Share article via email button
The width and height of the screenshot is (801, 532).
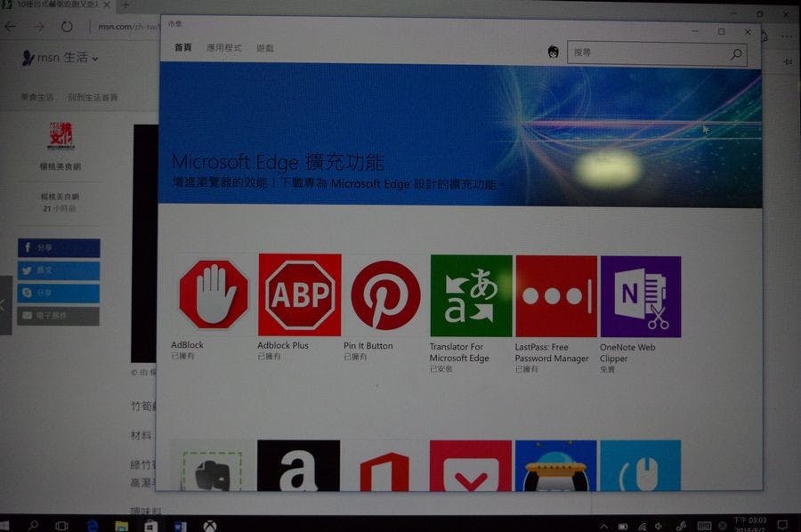58,316
